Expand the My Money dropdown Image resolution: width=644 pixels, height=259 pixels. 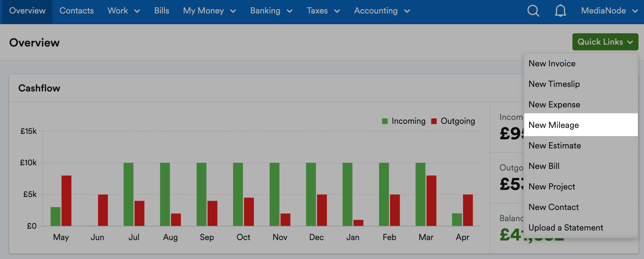209,11
